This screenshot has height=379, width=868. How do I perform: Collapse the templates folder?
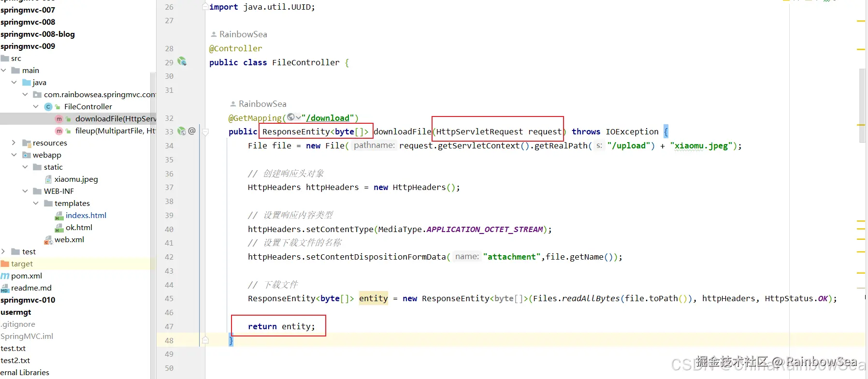click(x=36, y=203)
